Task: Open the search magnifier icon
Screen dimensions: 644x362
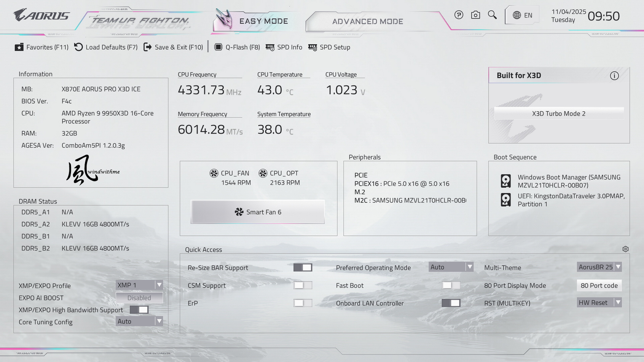Action: click(492, 15)
